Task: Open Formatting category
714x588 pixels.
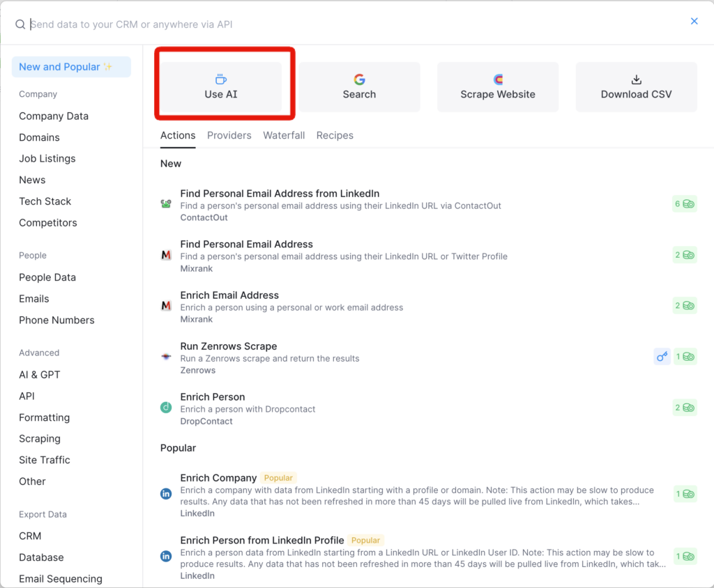Action: click(x=44, y=418)
